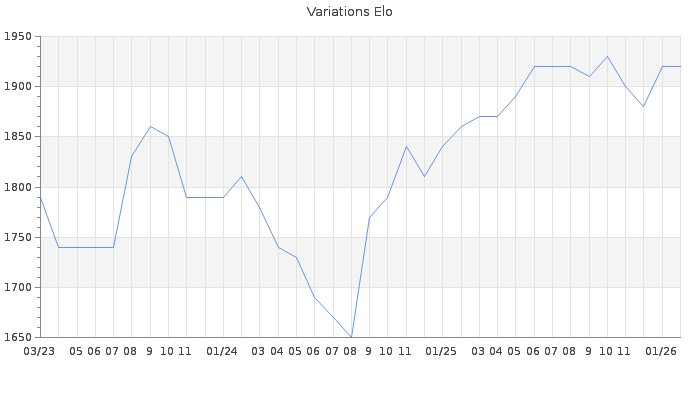This screenshot has width=700, height=400.
Task: Click the "Variations Elo" chart title
Action: click(349, 12)
